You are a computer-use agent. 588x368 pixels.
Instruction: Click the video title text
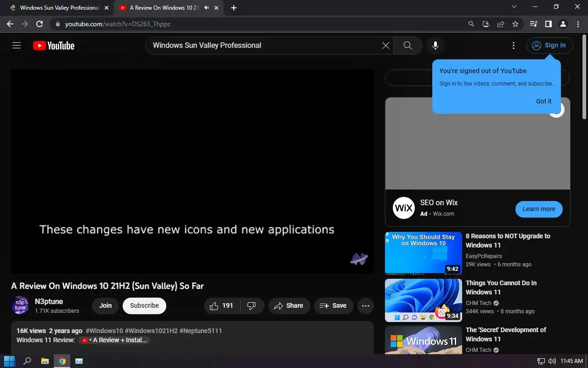(107, 286)
